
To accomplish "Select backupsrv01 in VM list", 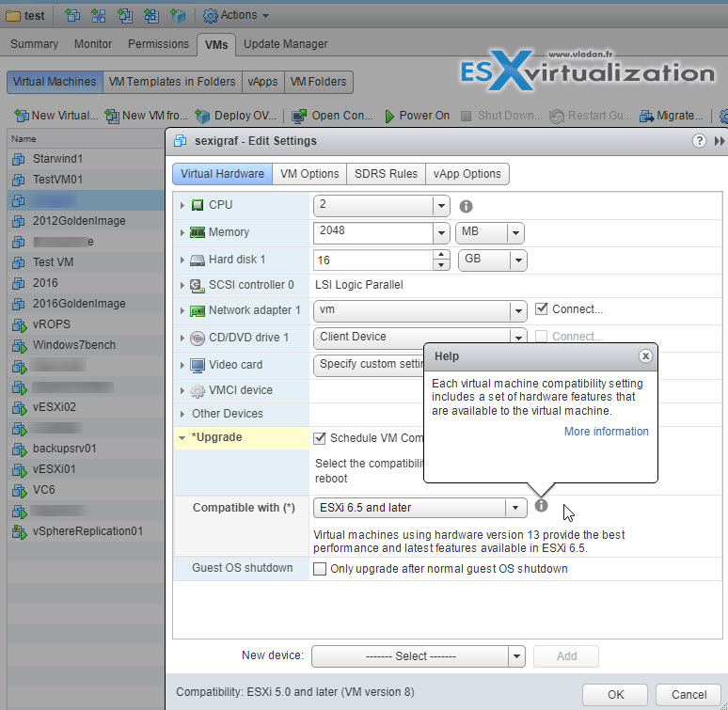I will [86, 450].
